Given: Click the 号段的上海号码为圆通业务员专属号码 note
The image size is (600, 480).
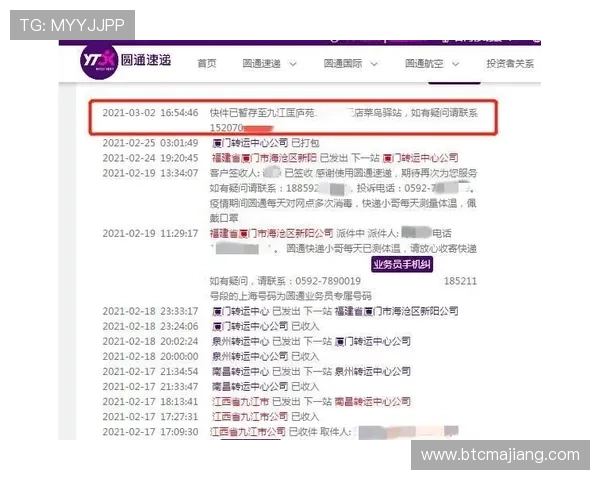Looking at the screenshot, I should coord(290,296).
